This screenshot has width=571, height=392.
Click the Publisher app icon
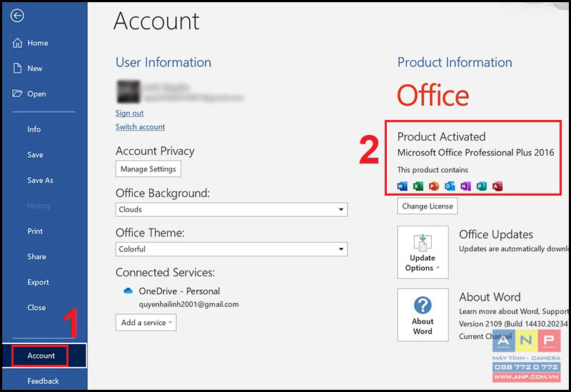(481, 186)
